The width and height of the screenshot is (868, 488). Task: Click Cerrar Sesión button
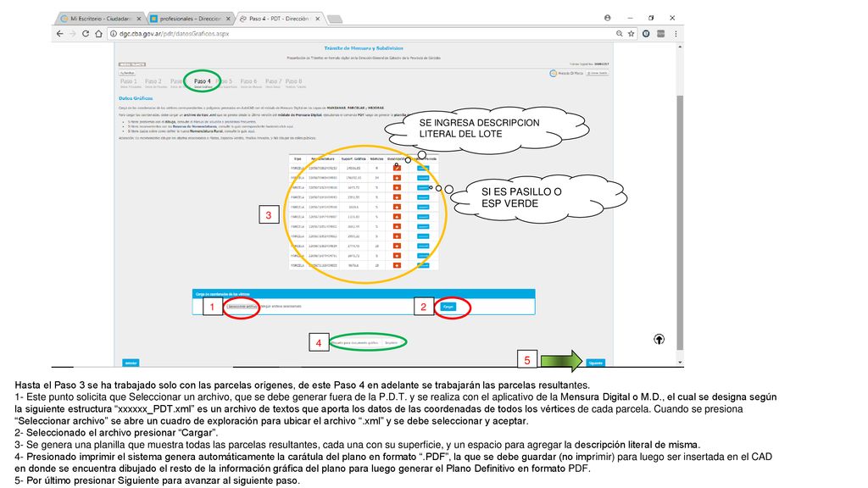pyautogui.click(x=598, y=73)
